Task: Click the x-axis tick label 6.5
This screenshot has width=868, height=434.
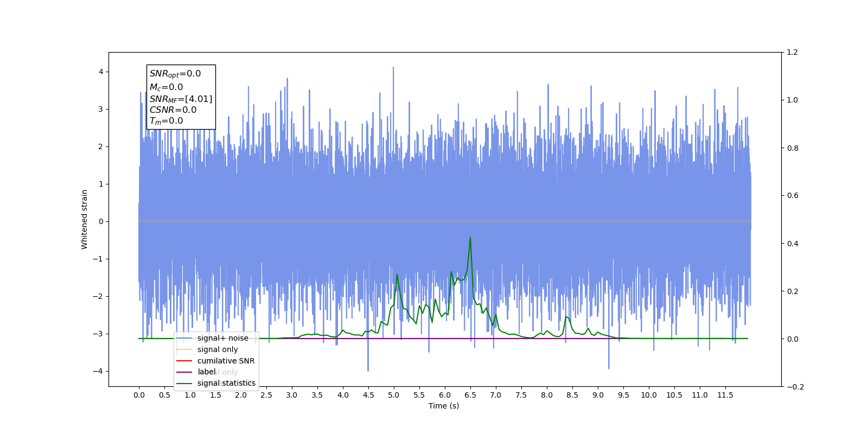Action: (470, 395)
